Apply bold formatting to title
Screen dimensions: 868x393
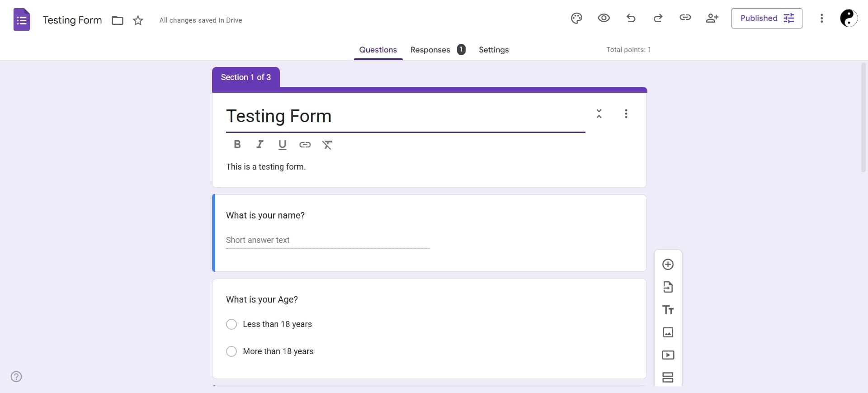[237, 144]
